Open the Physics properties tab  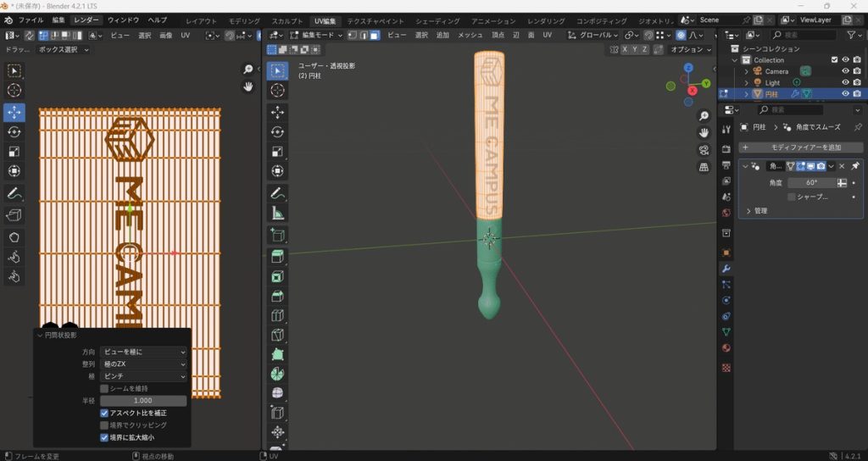pyautogui.click(x=726, y=301)
